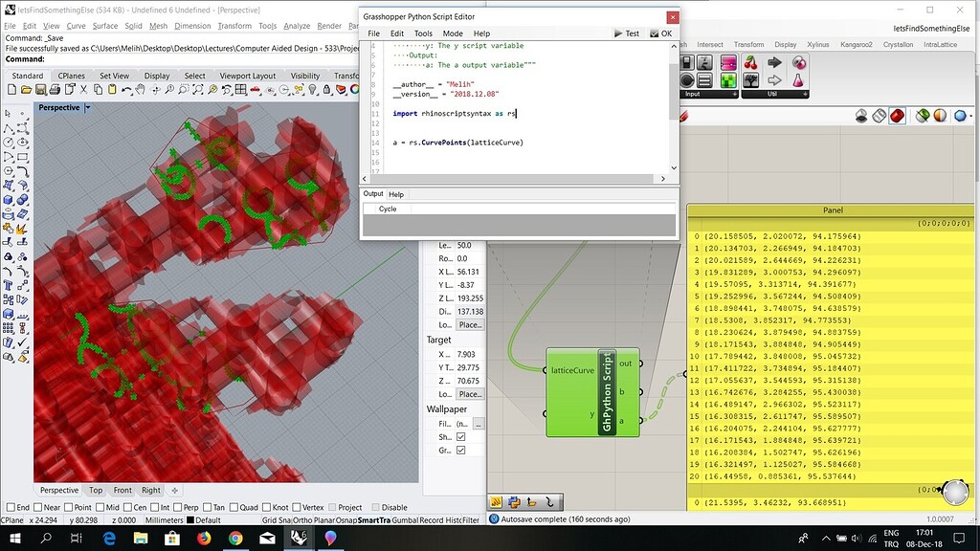Check the Disable osnap checkbox

pos(377,506)
